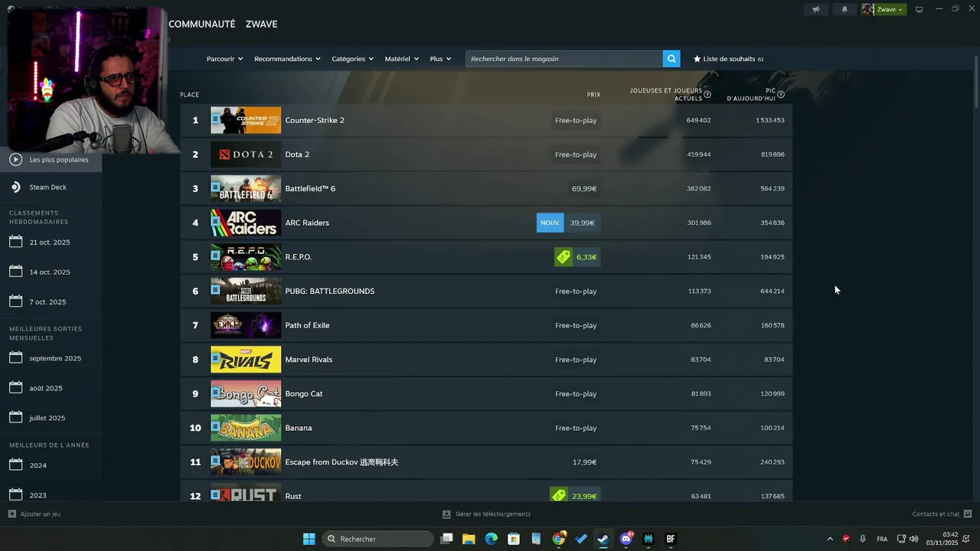
Task: Click the Counter-Strike 2 thumbnail
Action: point(246,120)
